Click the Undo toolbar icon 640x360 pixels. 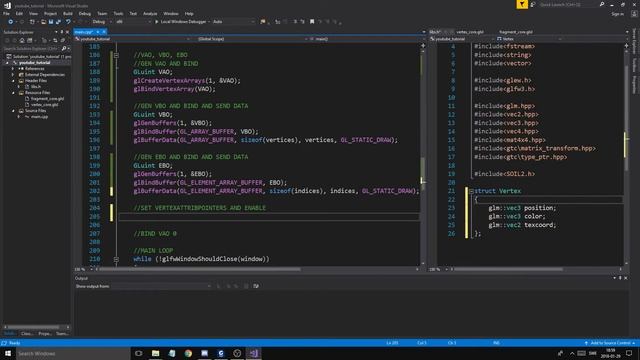click(x=68, y=22)
